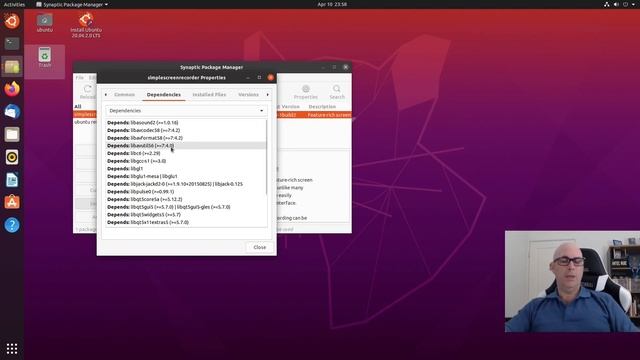Select the libjack-jackd2-0 dependency row
640x360 pixels.
tap(186, 184)
